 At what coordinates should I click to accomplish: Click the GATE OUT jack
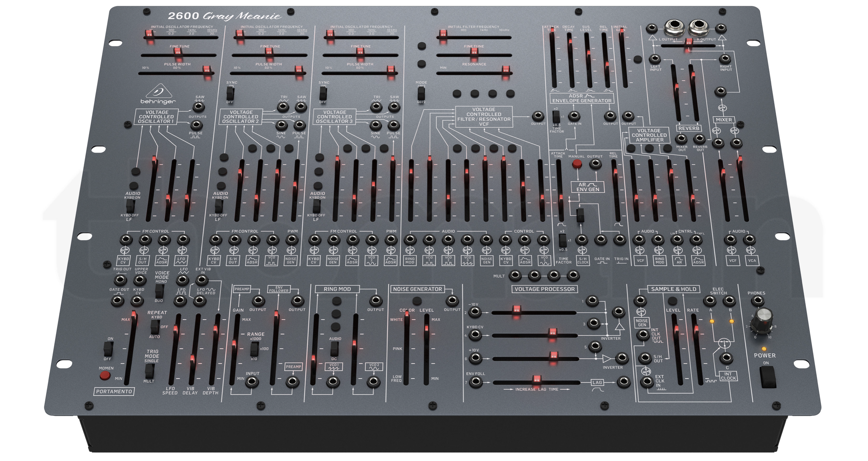pyautogui.click(x=118, y=300)
